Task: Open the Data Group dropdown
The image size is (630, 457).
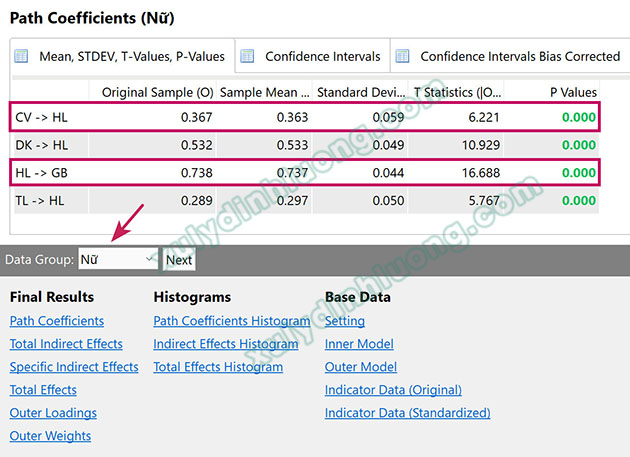Action: 118,260
